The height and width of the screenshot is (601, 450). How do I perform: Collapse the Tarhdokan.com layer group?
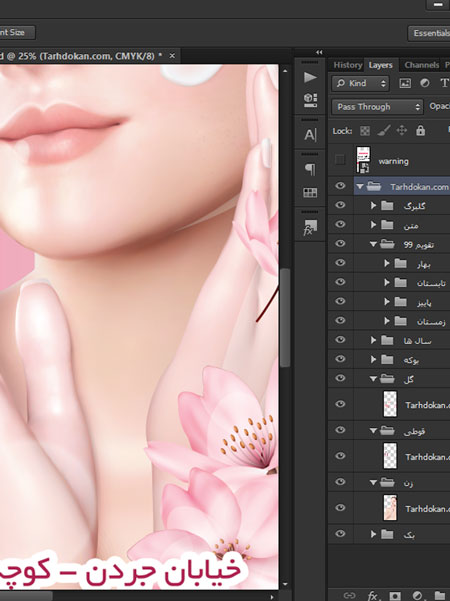[360, 187]
